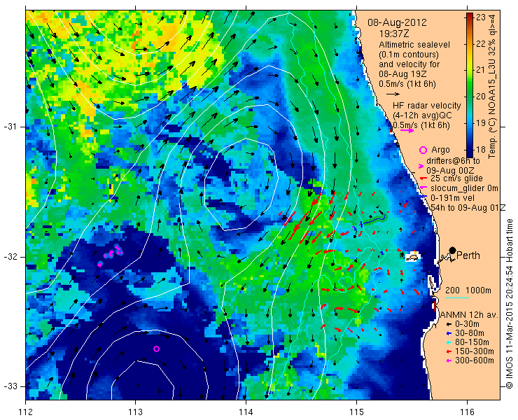The width and height of the screenshot is (518, 420).
Task: Click the 'HF radar velocity' legend text
Action: (x=426, y=106)
